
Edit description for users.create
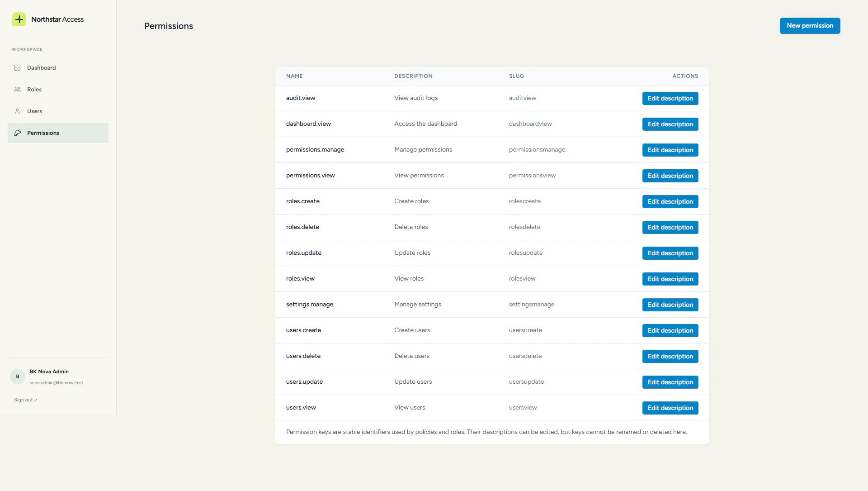tap(670, 331)
